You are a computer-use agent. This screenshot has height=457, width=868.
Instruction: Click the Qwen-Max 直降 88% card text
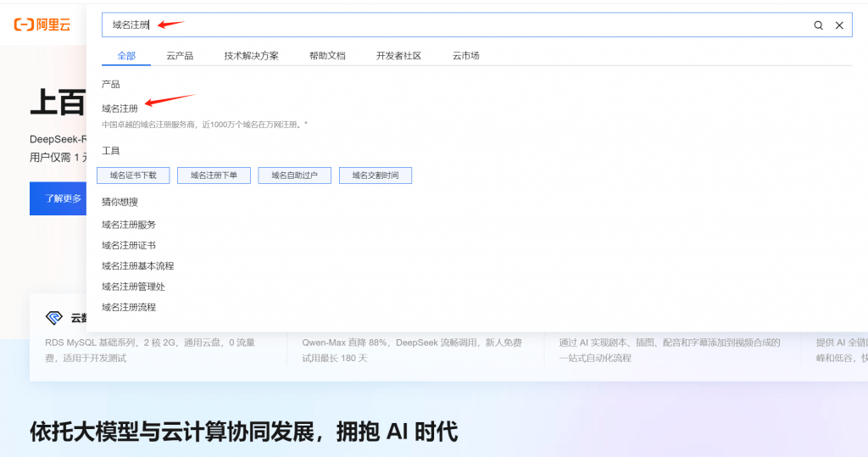tap(412, 350)
